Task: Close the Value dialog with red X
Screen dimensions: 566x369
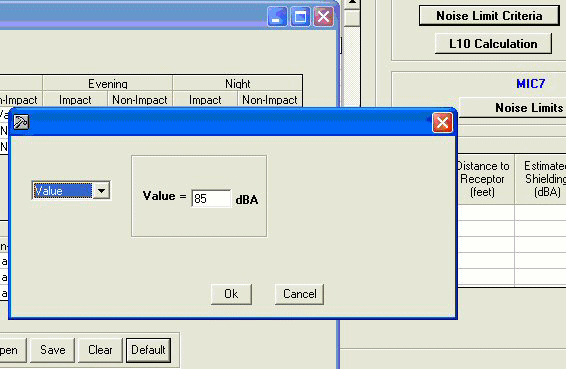Action: pyautogui.click(x=442, y=123)
